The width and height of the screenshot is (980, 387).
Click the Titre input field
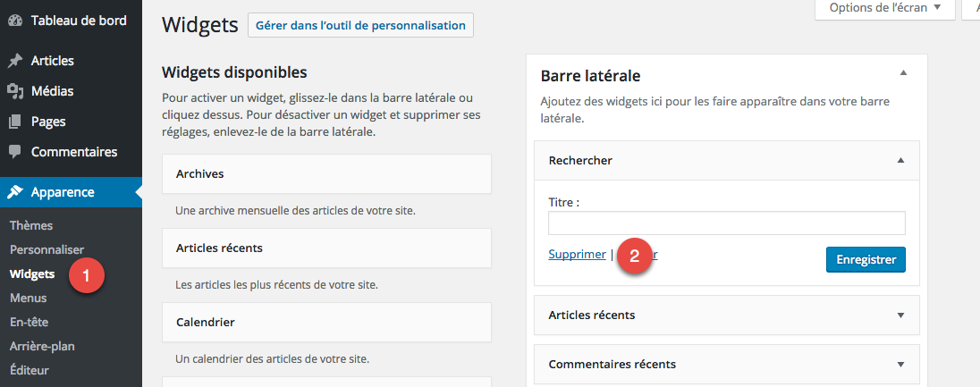click(x=727, y=223)
